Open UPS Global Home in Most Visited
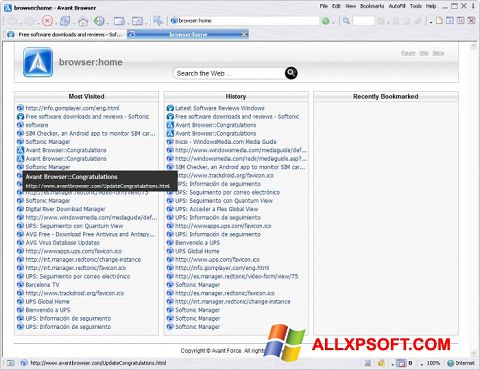The image size is (480, 370). tap(48, 301)
